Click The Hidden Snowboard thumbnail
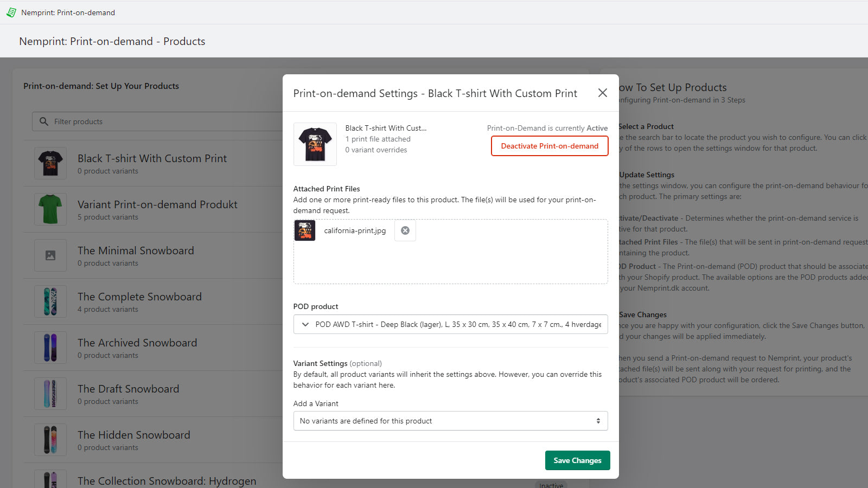This screenshot has width=868, height=488. tap(50, 440)
